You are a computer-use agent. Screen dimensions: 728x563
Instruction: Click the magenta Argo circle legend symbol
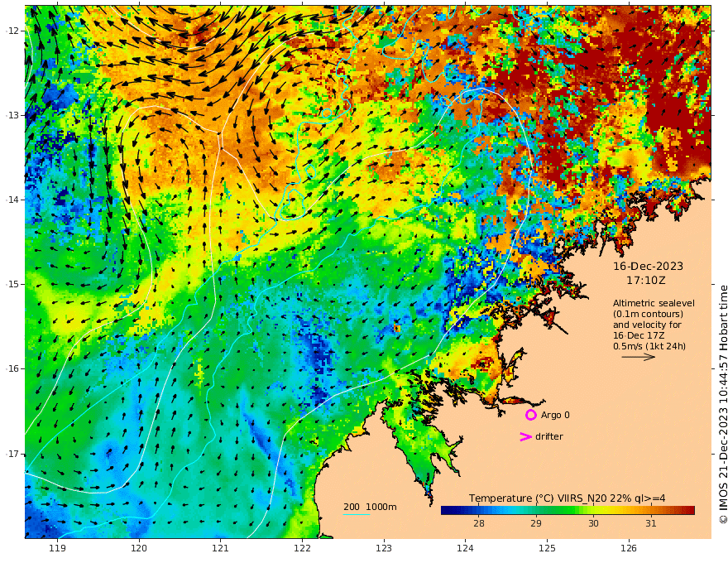coord(530,415)
